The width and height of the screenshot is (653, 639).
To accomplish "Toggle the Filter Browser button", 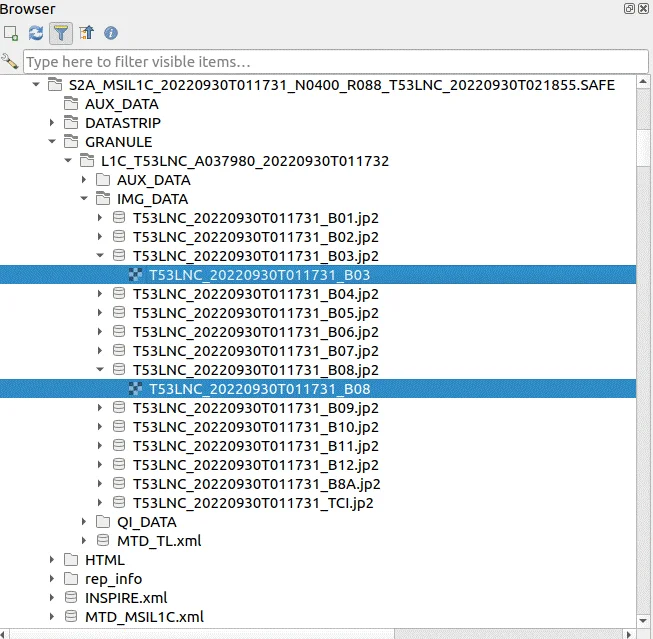I will tap(61, 33).
